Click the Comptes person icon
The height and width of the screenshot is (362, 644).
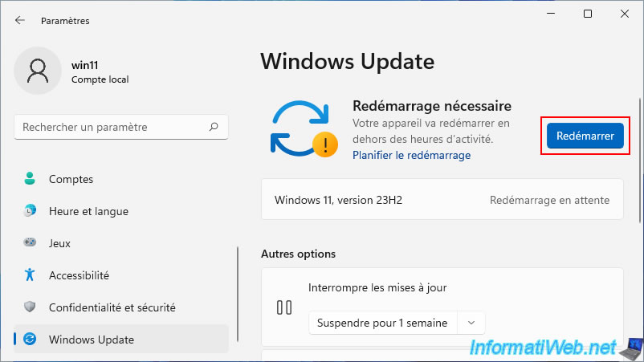point(30,178)
